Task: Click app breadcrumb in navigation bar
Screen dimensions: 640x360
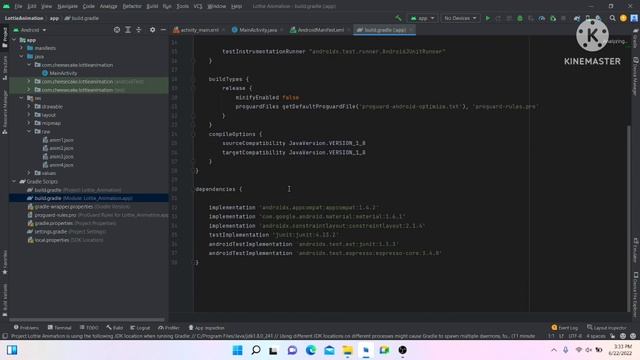Action: pos(54,18)
